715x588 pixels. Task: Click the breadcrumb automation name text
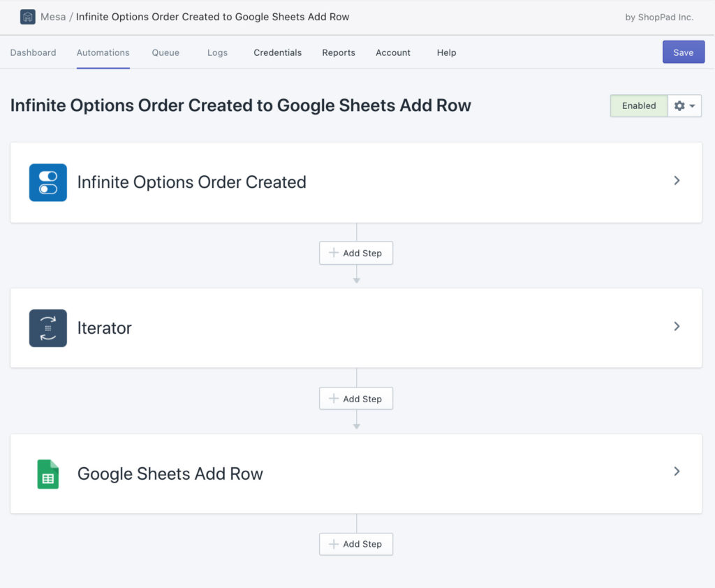click(x=212, y=17)
